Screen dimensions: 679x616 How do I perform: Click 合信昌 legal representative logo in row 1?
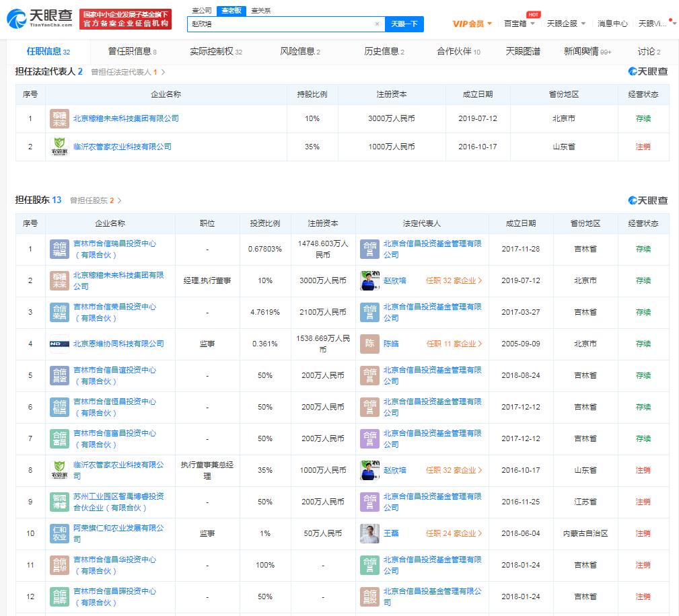tap(370, 249)
